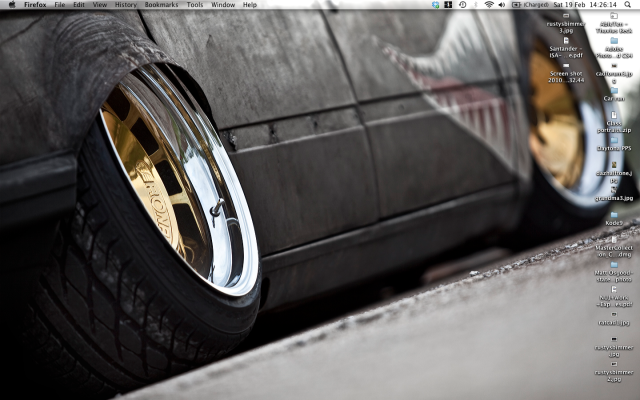Click the Dropbox menu bar icon
The height and width of the screenshot is (400, 640).
tap(436, 4)
